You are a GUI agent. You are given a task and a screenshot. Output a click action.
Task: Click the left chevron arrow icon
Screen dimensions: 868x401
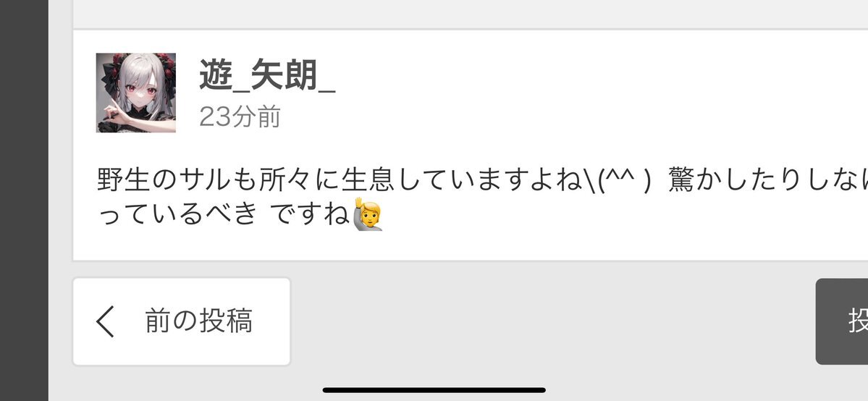click(105, 321)
